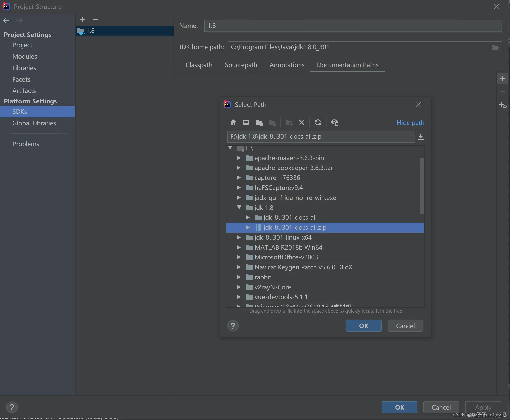Open the Sourcepath tab
The height and width of the screenshot is (420, 510).
[241, 65]
